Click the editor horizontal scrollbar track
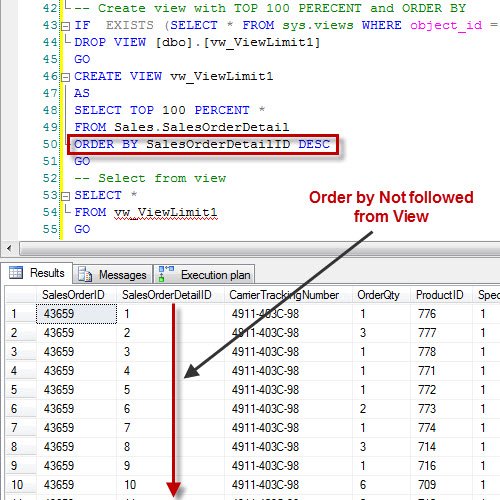The width and height of the screenshot is (500, 500). point(259,248)
